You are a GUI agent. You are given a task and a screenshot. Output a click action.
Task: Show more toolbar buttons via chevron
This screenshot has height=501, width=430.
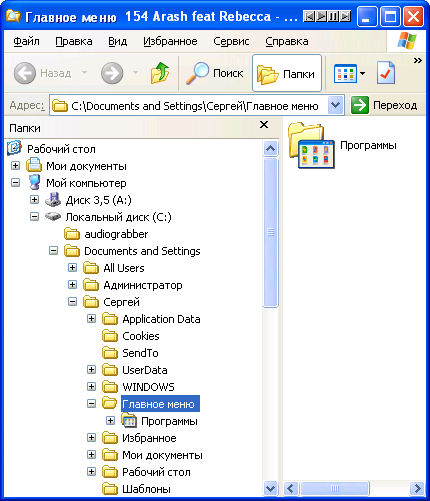(417, 60)
